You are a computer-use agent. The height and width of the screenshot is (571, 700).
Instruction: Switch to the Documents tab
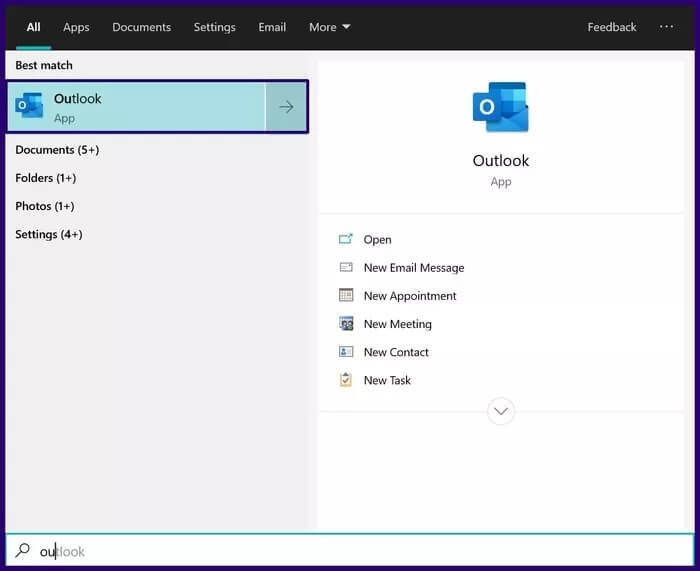tap(142, 27)
